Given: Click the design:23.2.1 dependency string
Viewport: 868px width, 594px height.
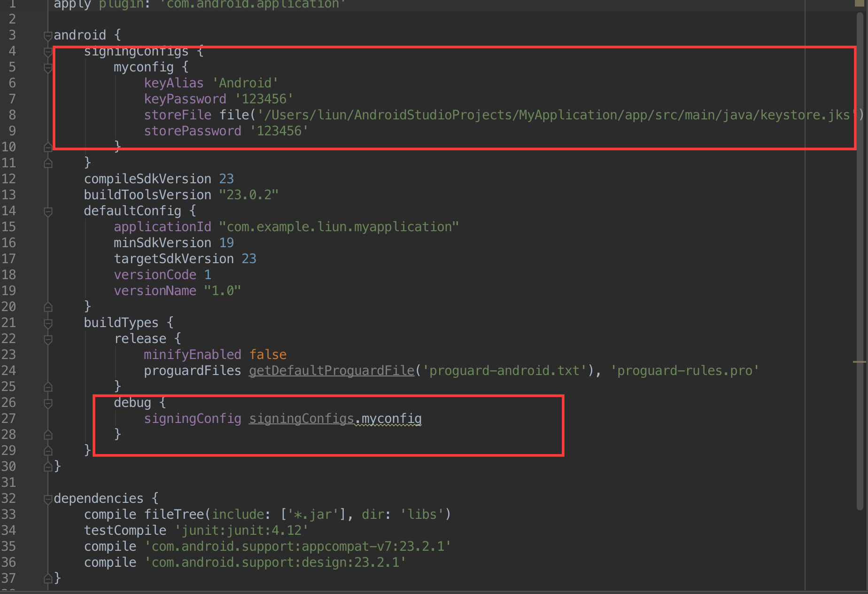Looking at the screenshot, I should tap(275, 563).
